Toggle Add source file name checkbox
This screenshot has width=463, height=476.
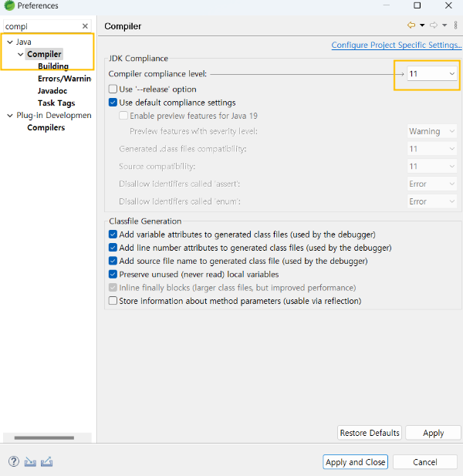pos(113,261)
